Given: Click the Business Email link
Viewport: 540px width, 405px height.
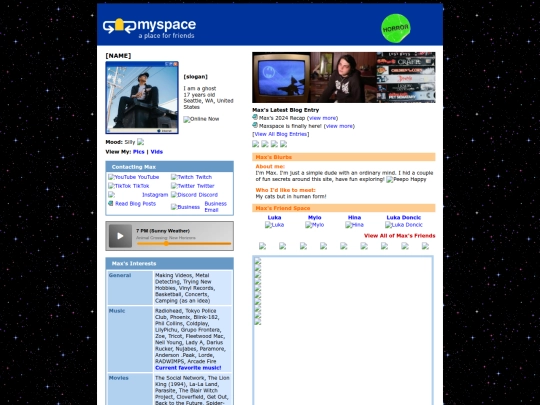Looking at the screenshot, I should (216, 207).
